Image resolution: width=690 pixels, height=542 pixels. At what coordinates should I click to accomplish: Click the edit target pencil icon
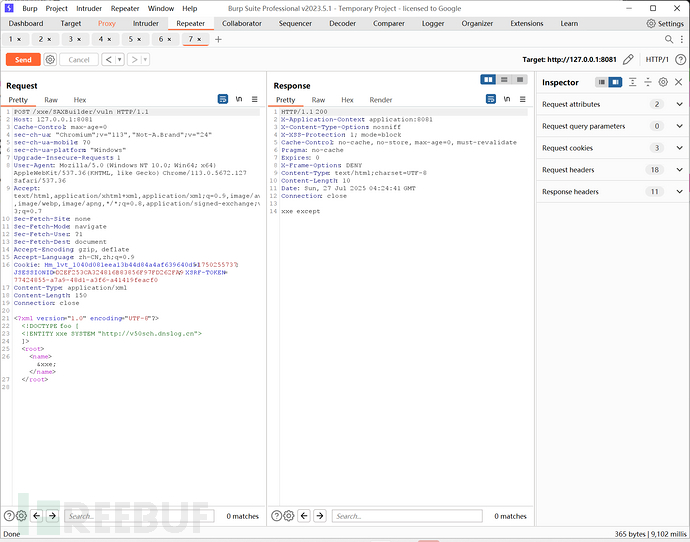tap(628, 60)
